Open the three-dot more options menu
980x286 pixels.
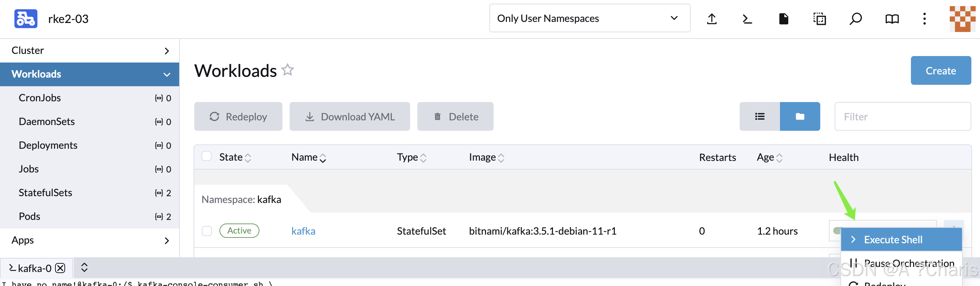(x=925, y=19)
